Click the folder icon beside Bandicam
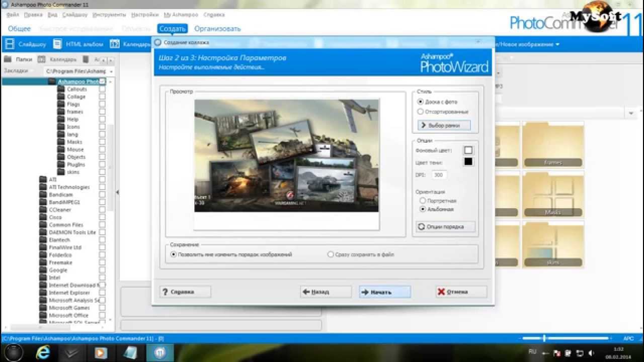Screen dimensions: 644x362 pos(43,195)
